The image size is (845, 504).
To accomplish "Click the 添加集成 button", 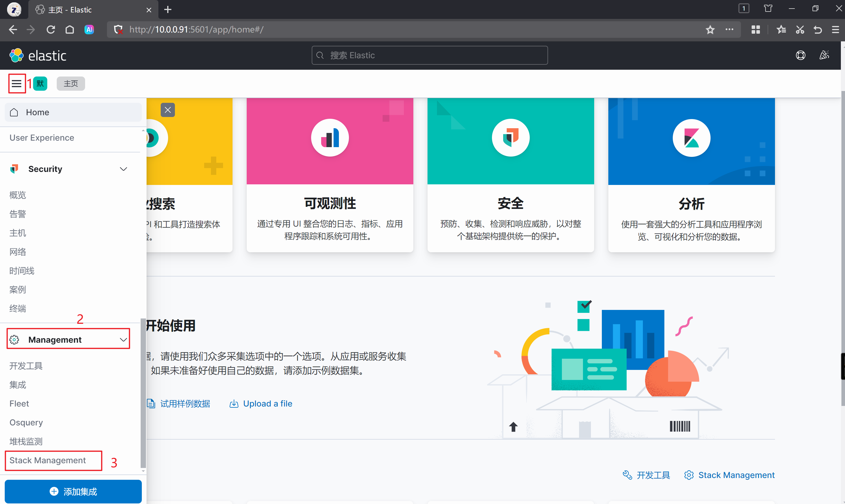I will tap(73, 491).
